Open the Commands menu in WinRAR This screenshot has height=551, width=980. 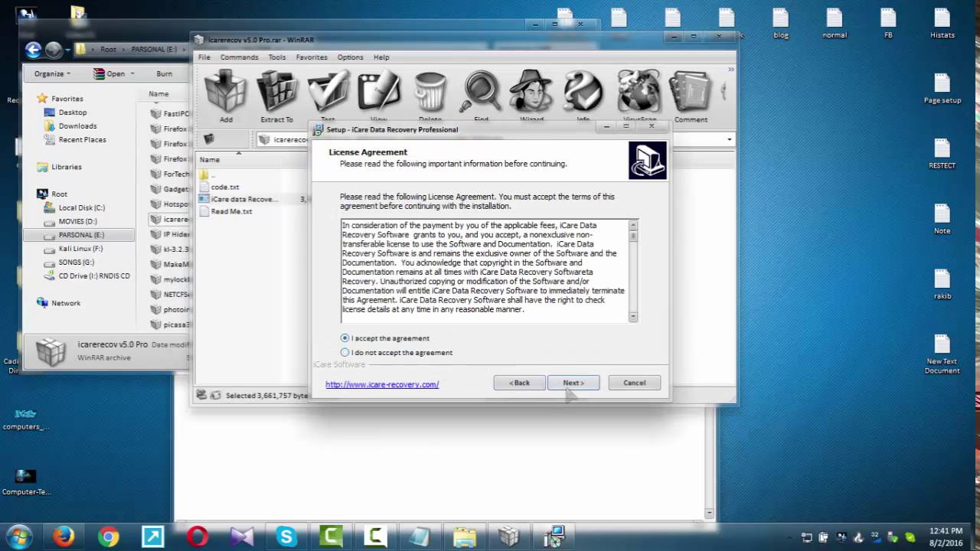pyautogui.click(x=239, y=57)
